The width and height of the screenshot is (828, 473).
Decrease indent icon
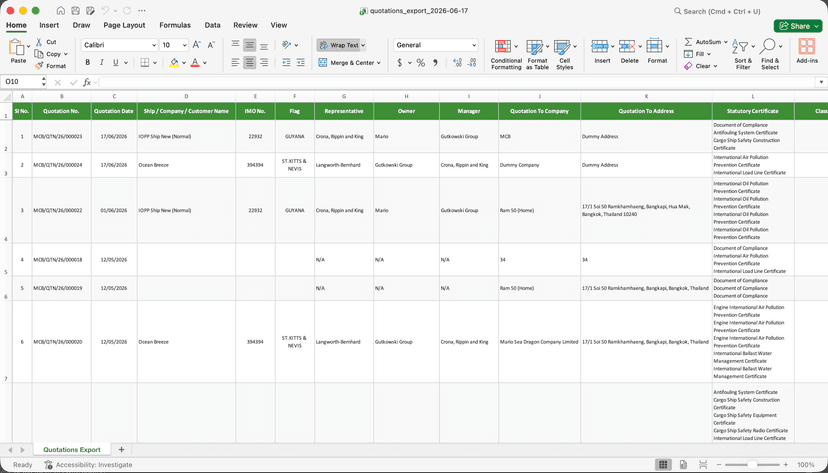click(x=286, y=63)
